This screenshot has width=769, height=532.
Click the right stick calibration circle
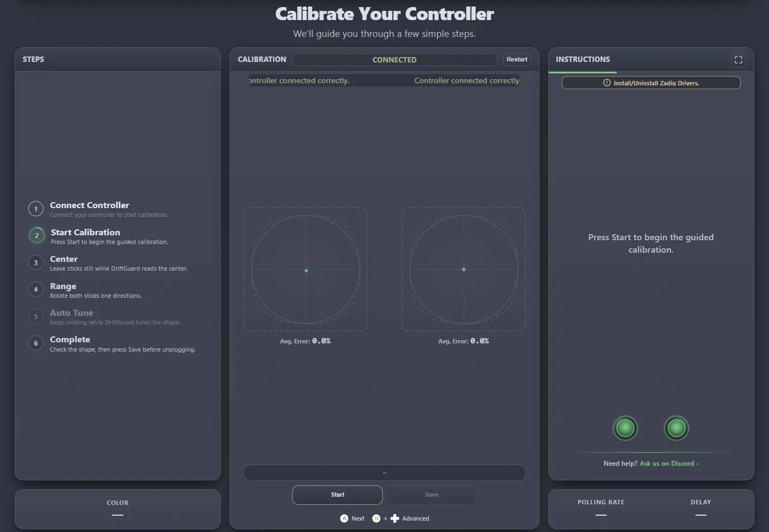pyautogui.click(x=464, y=270)
